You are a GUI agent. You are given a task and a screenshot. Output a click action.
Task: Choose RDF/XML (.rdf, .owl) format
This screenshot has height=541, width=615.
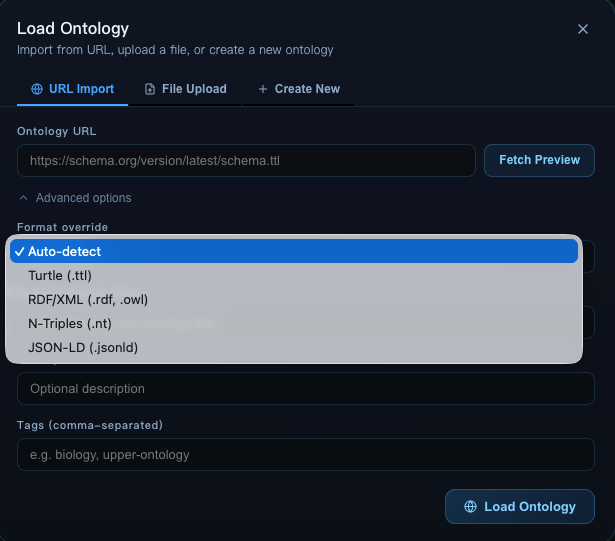coord(294,300)
